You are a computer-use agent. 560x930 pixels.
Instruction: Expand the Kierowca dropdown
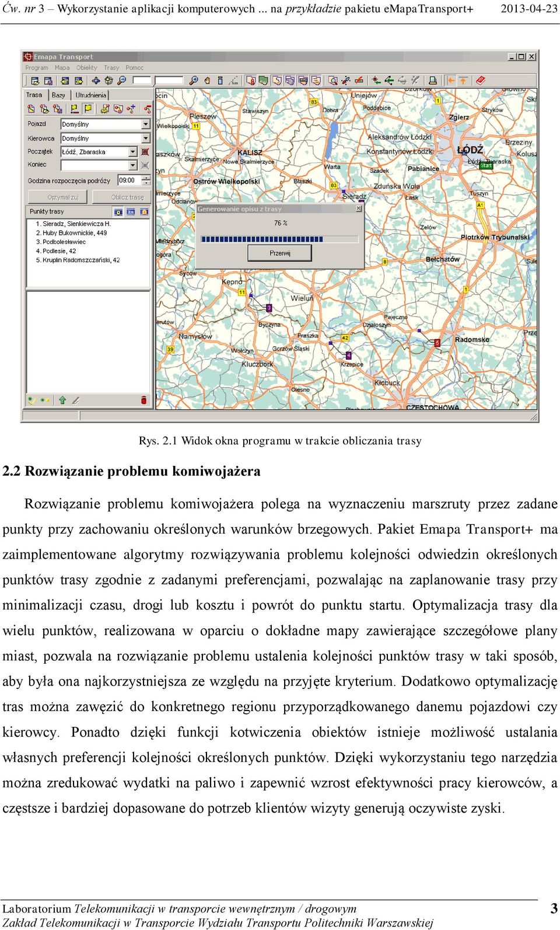(146, 138)
